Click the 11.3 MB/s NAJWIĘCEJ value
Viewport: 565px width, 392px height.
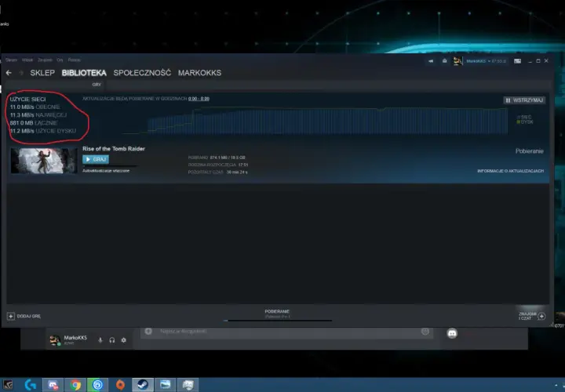click(x=38, y=114)
